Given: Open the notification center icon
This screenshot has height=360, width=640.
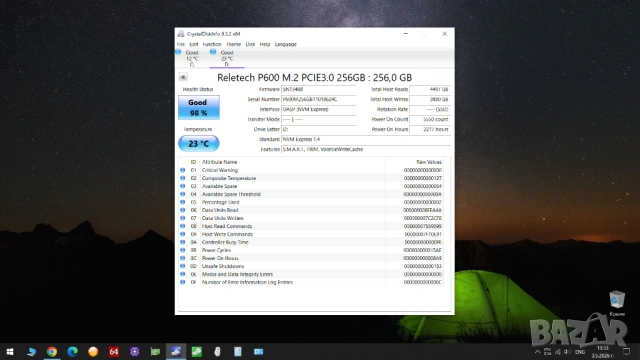Looking at the screenshot, I should (x=626, y=351).
